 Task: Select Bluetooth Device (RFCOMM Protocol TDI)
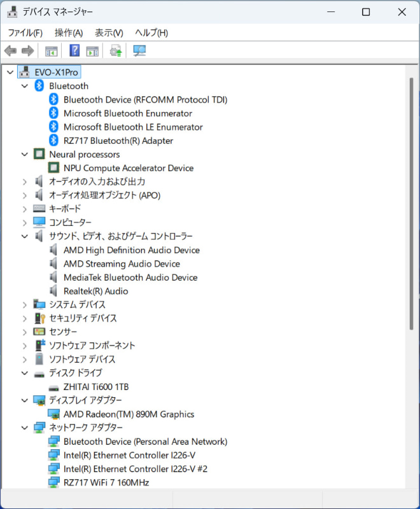pyautogui.click(x=146, y=99)
